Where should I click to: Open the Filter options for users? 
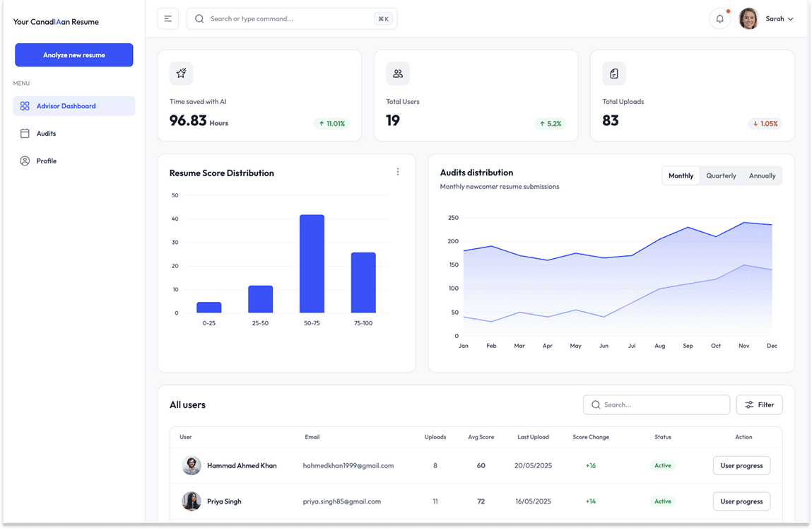[x=759, y=405]
